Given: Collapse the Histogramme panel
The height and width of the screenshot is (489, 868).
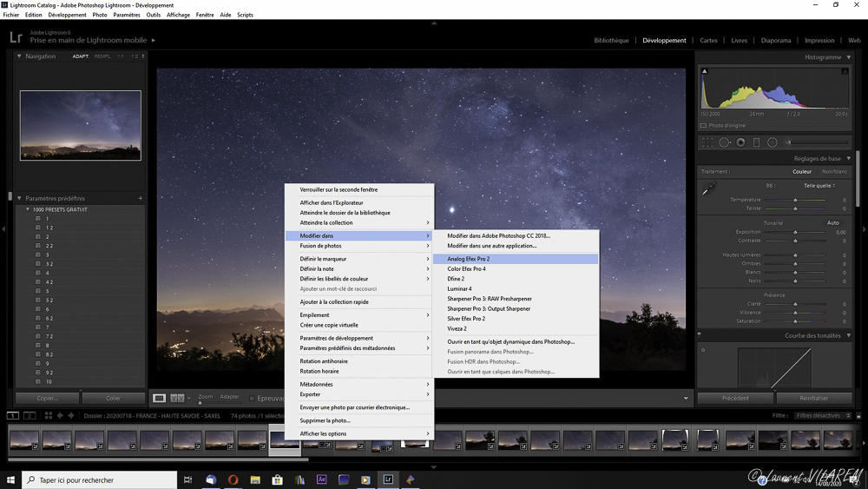Looking at the screenshot, I should [849, 57].
